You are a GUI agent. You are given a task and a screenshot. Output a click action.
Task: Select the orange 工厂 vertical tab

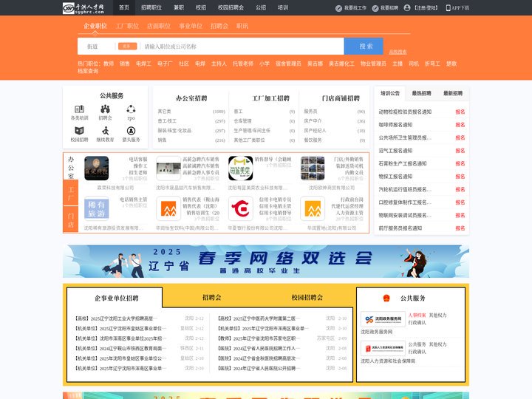tap(71, 193)
